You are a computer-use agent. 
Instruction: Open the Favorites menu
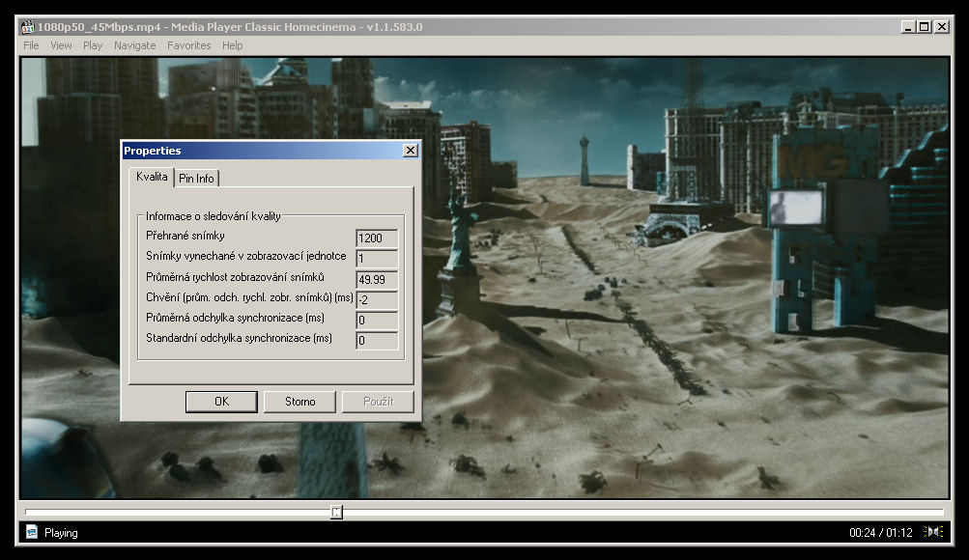pyautogui.click(x=188, y=45)
